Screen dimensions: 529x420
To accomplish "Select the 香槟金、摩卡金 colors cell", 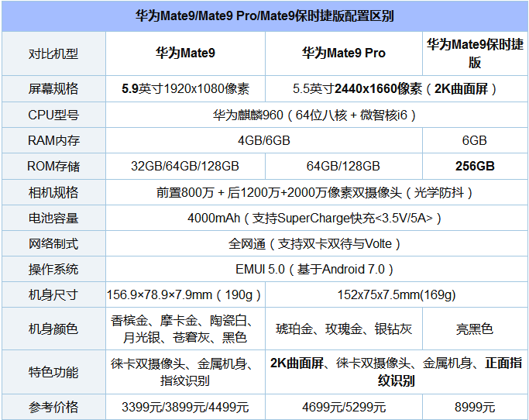I will click(x=185, y=329).
